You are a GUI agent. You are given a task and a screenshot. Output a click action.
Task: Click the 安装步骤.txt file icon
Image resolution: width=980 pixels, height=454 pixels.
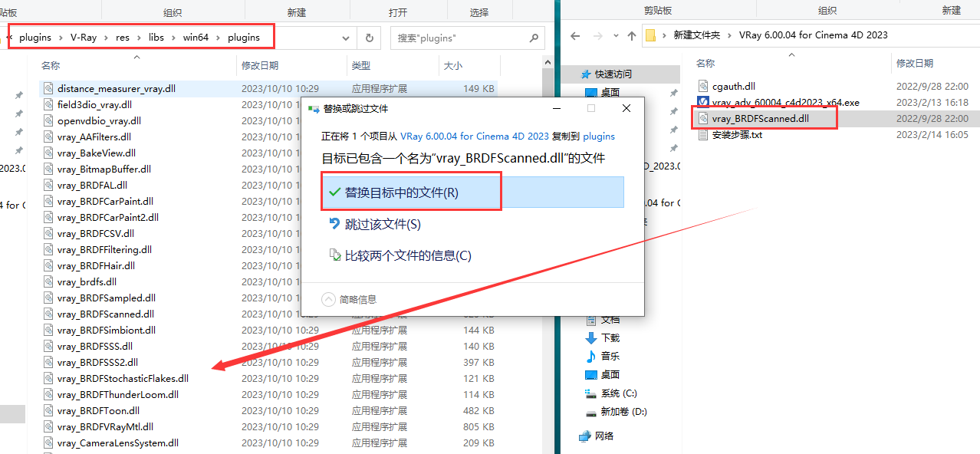703,134
